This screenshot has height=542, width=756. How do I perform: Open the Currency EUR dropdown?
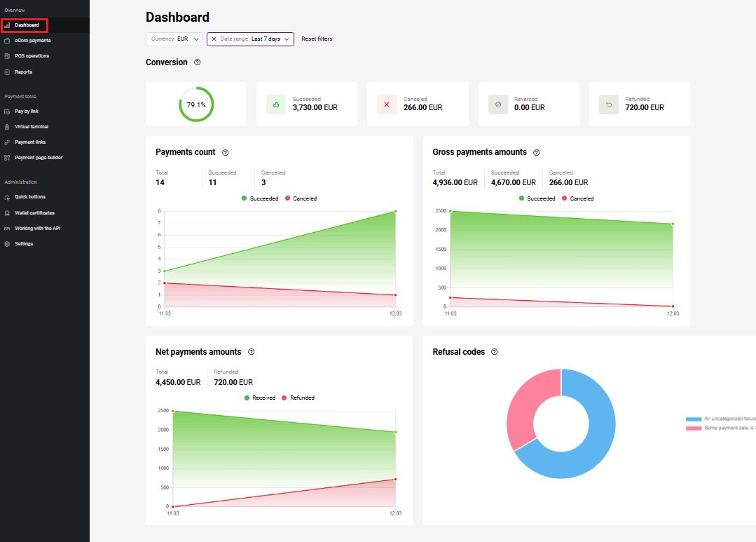tap(174, 39)
